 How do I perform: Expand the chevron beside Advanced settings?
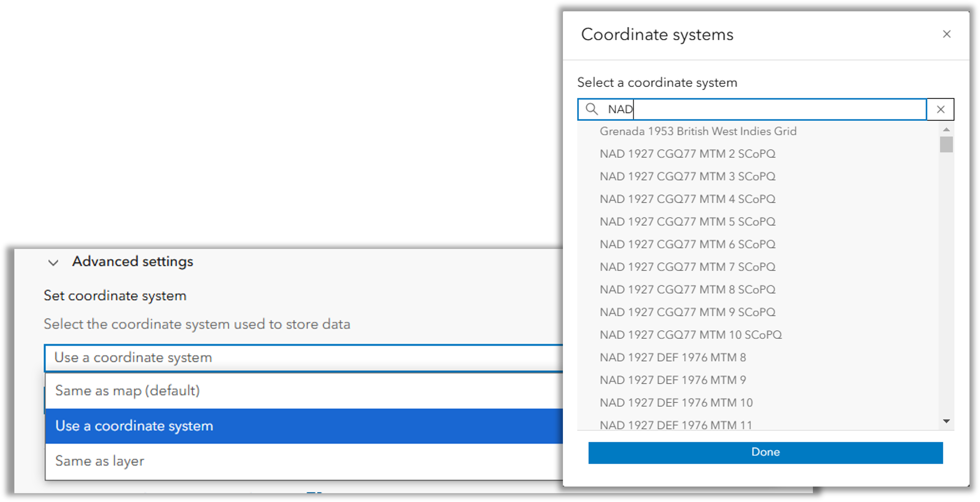54,263
